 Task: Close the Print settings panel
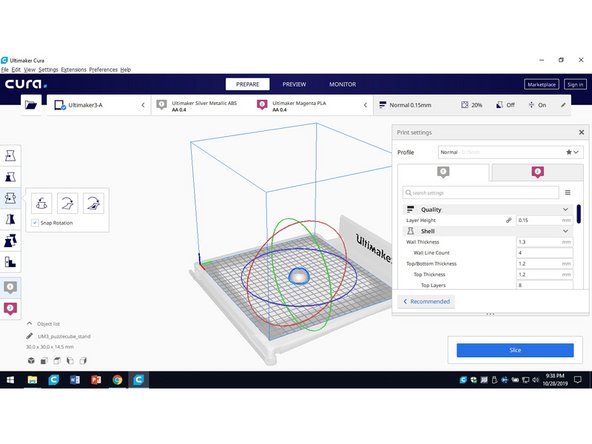coord(581,132)
